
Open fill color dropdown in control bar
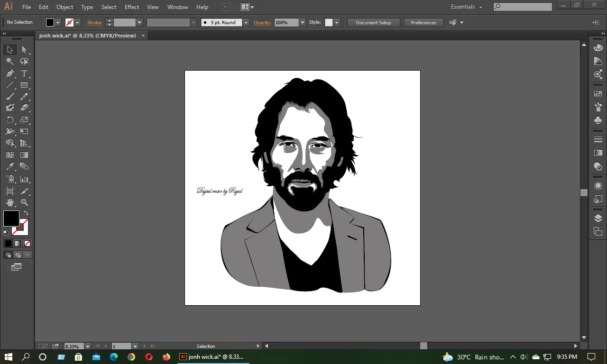tap(58, 22)
